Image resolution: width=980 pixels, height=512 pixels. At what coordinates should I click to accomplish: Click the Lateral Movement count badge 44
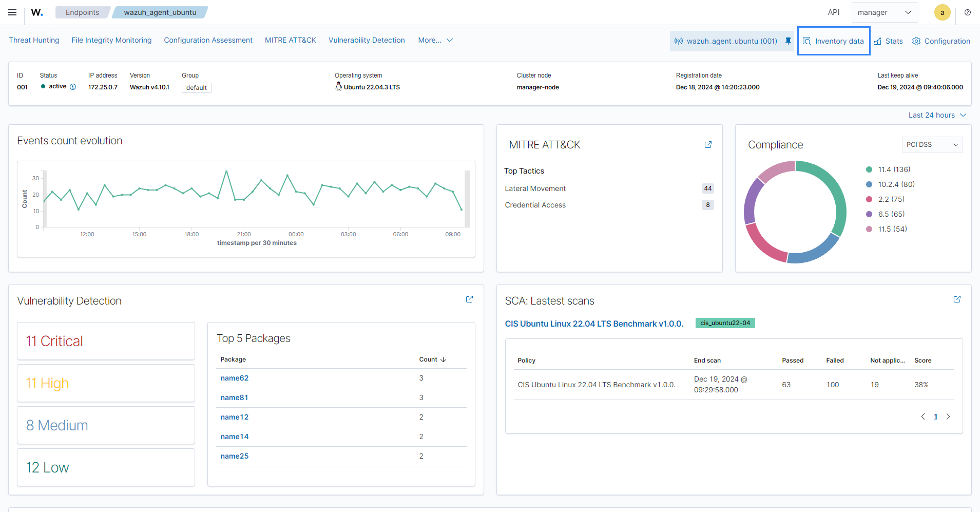[x=708, y=188]
